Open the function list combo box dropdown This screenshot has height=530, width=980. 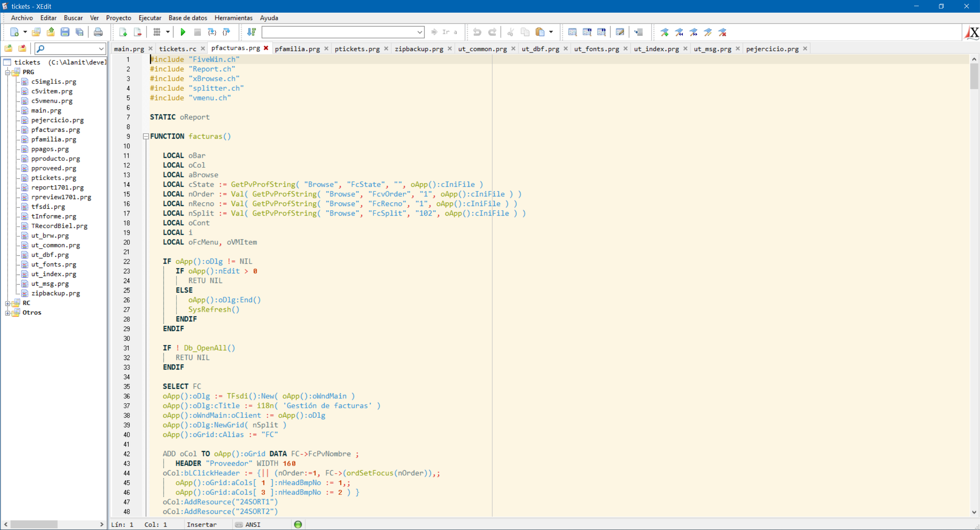point(420,32)
